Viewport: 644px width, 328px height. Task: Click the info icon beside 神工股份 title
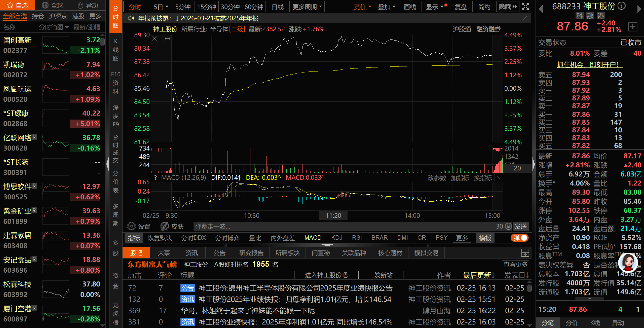[x=622, y=6]
